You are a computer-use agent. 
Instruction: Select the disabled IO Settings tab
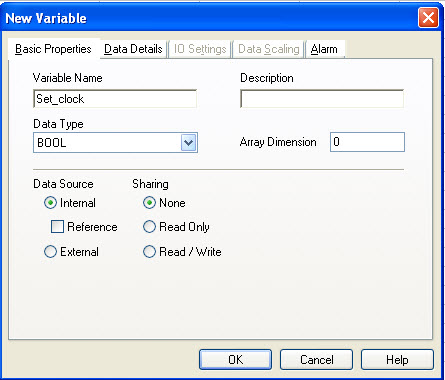tap(200, 49)
